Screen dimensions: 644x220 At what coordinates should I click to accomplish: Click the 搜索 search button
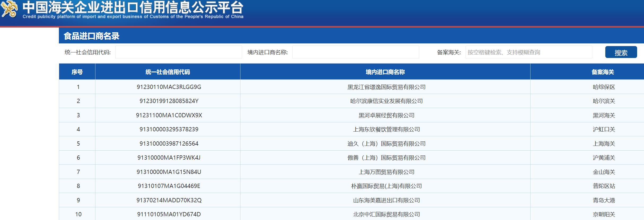pos(621,52)
